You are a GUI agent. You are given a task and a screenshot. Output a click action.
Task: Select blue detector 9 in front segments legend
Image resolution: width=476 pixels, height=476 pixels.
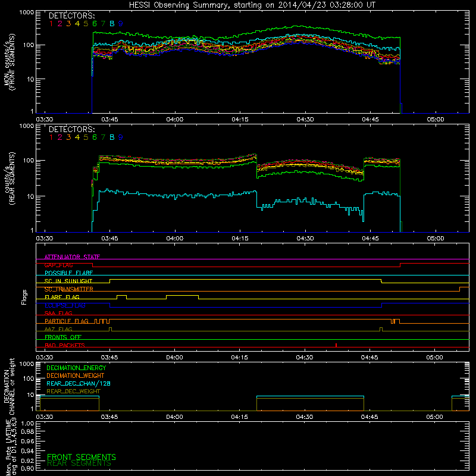(x=121, y=24)
